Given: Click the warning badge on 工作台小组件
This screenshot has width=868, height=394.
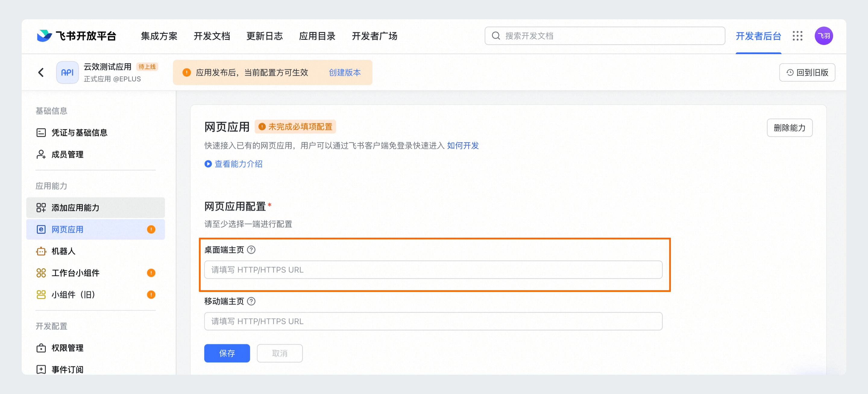Looking at the screenshot, I should (151, 273).
